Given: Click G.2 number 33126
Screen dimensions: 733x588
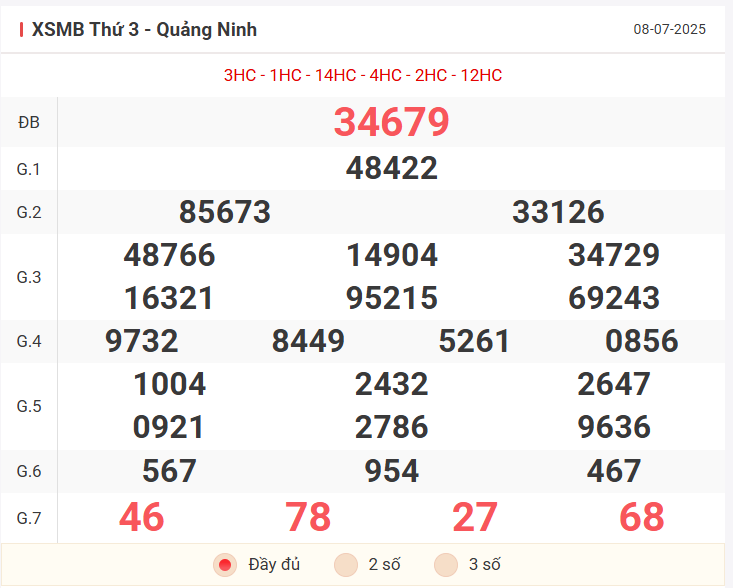Looking at the screenshot, I should (x=558, y=212).
